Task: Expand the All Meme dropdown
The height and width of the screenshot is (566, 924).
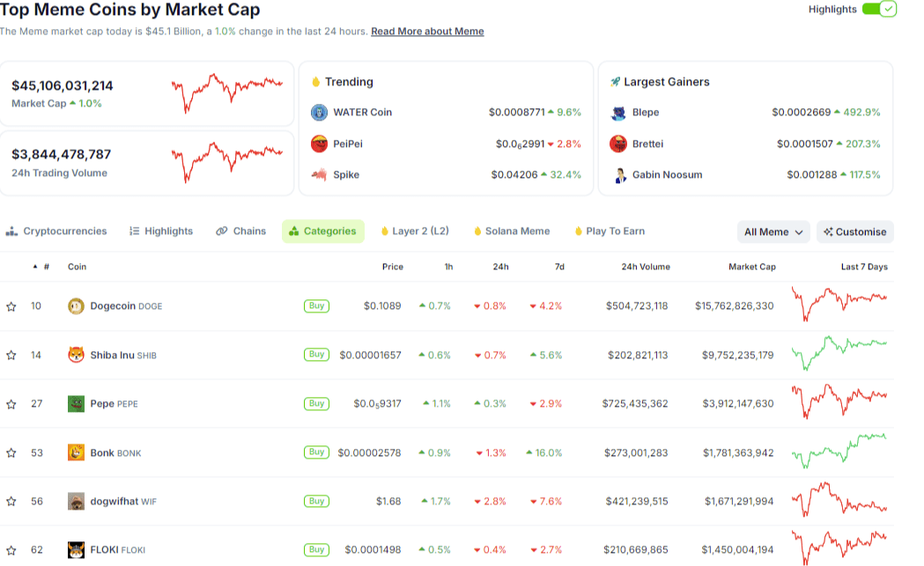Action: [773, 232]
